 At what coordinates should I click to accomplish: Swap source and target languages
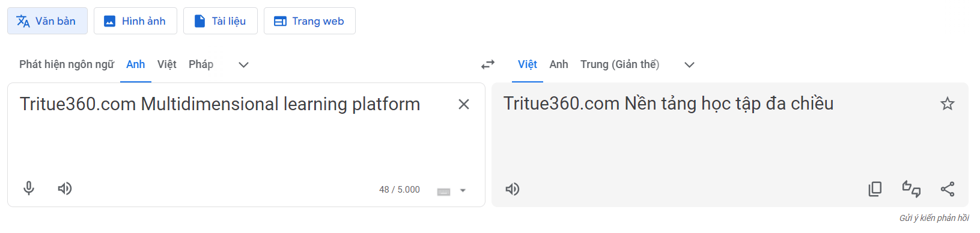pos(488,64)
